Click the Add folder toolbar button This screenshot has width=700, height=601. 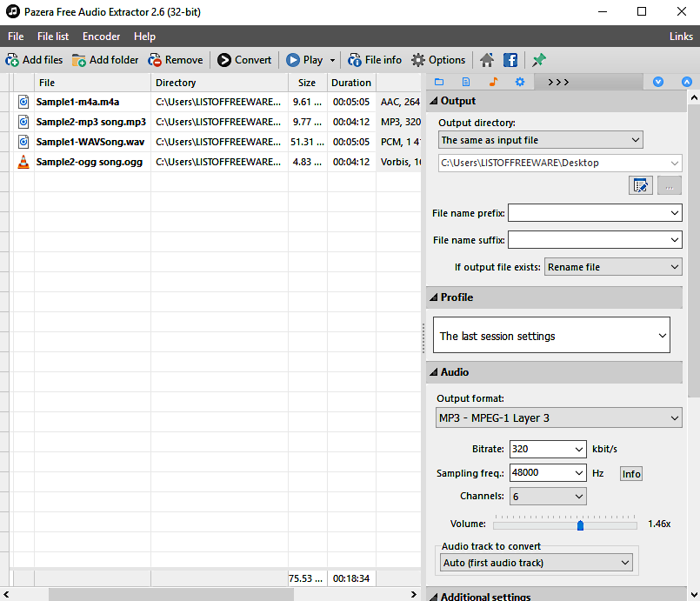pyautogui.click(x=105, y=60)
